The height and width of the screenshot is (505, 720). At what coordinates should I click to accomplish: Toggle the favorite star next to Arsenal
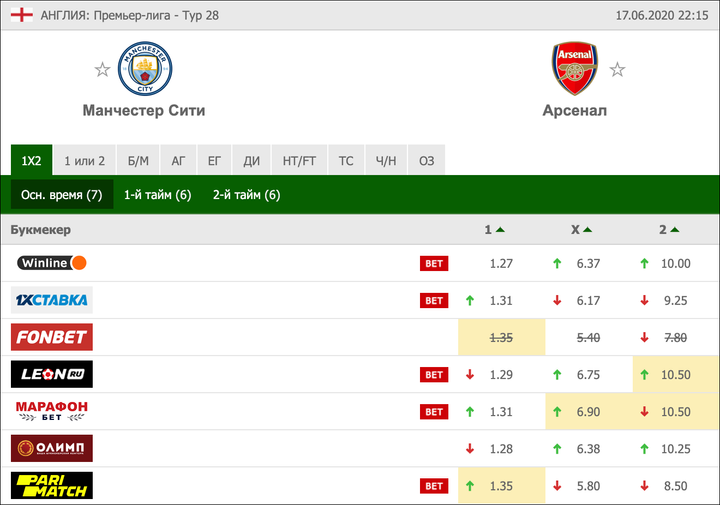(x=617, y=70)
